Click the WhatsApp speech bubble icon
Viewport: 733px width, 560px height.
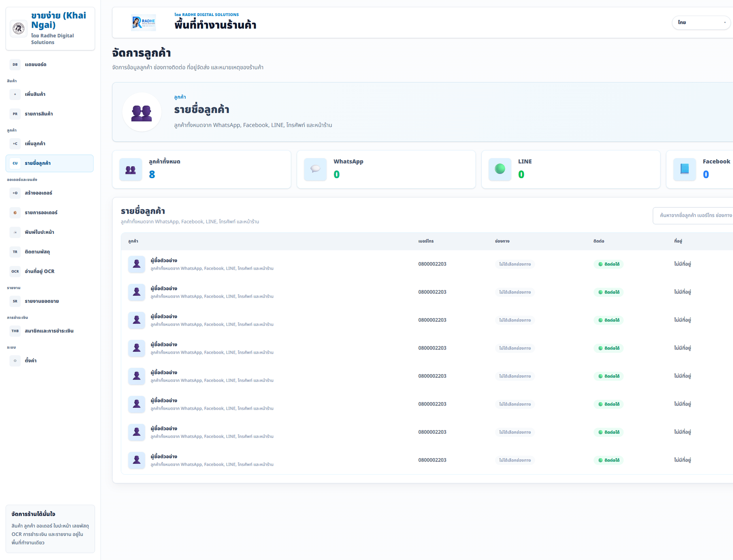(315, 170)
